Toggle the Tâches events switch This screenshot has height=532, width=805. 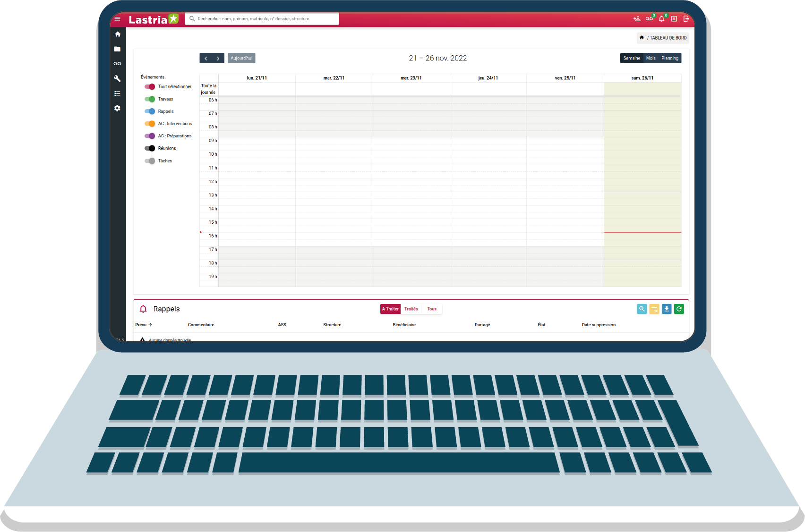pyautogui.click(x=150, y=161)
